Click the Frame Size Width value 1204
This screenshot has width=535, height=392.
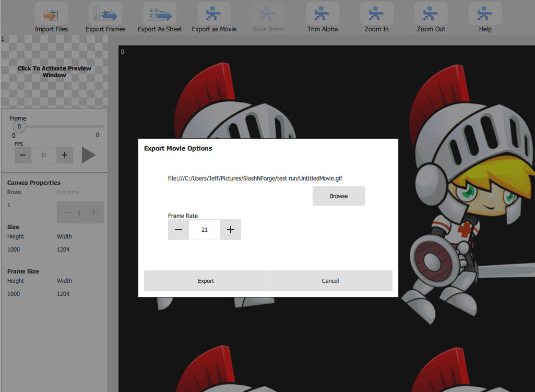(x=63, y=294)
